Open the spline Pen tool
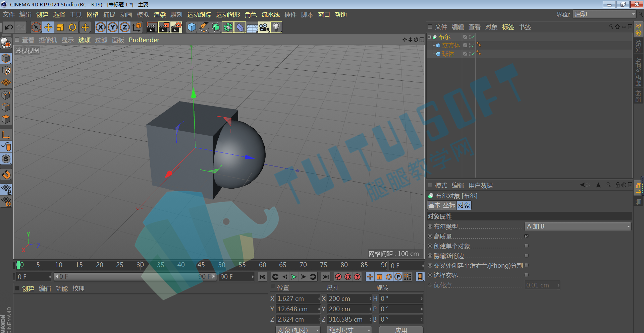The image size is (644, 333). tap(204, 27)
